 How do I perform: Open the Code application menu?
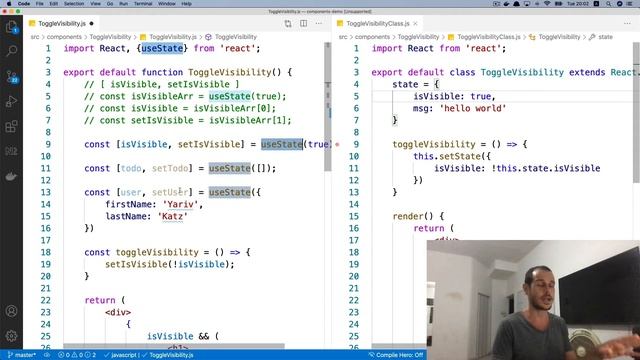pos(24,4)
